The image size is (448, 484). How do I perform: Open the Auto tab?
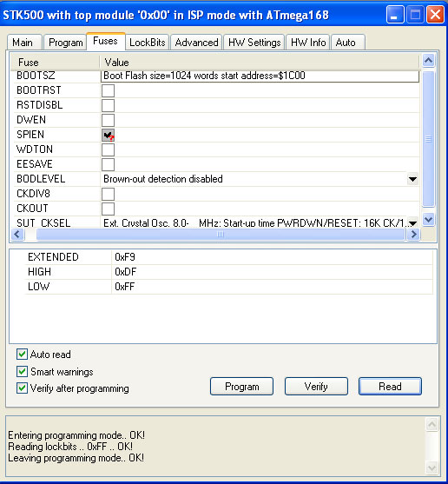[348, 43]
